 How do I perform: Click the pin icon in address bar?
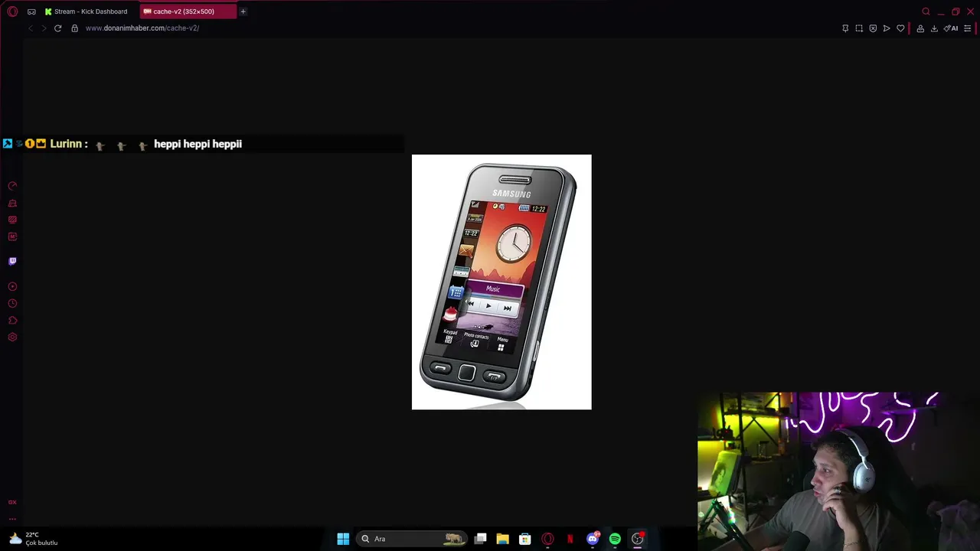click(845, 28)
